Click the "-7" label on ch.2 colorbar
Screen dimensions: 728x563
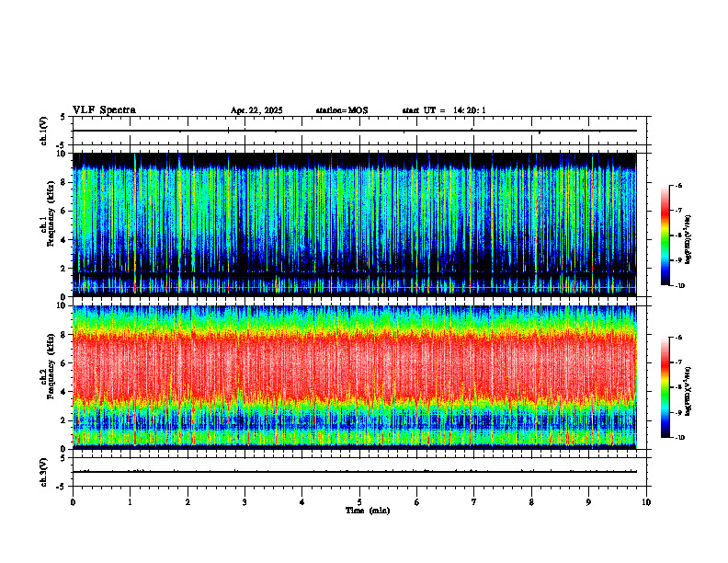pyautogui.click(x=678, y=362)
